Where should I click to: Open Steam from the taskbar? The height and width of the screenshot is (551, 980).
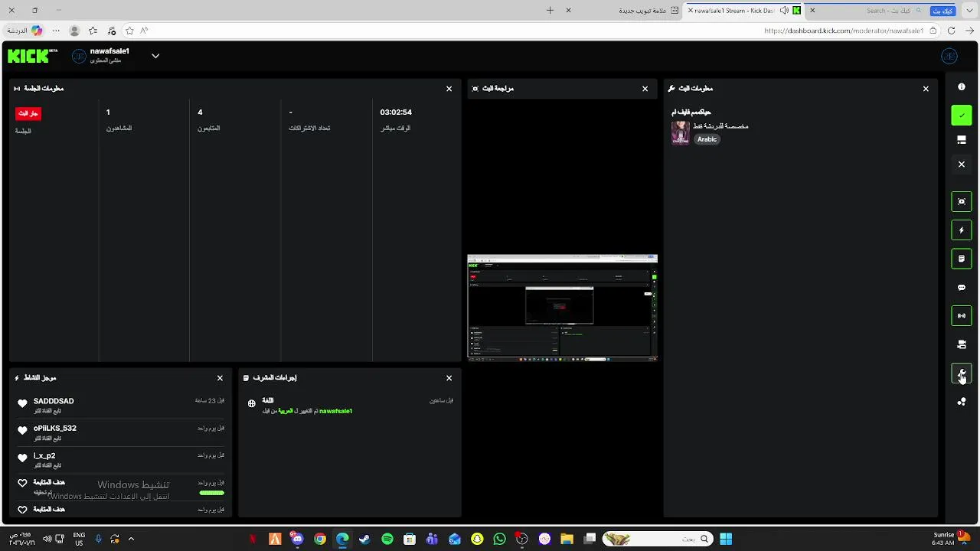click(364, 540)
